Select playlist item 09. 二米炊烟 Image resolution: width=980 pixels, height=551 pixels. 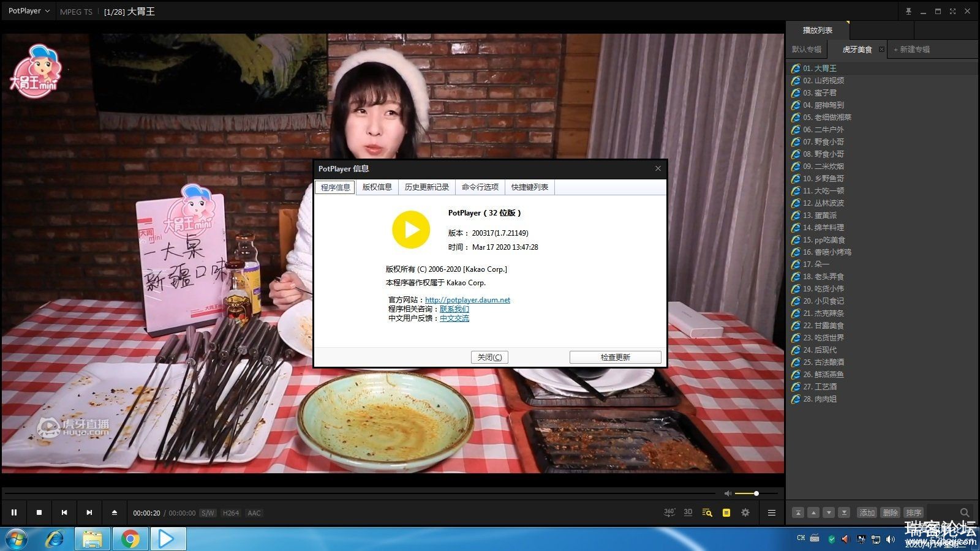pyautogui.click(x=882, y=166)
